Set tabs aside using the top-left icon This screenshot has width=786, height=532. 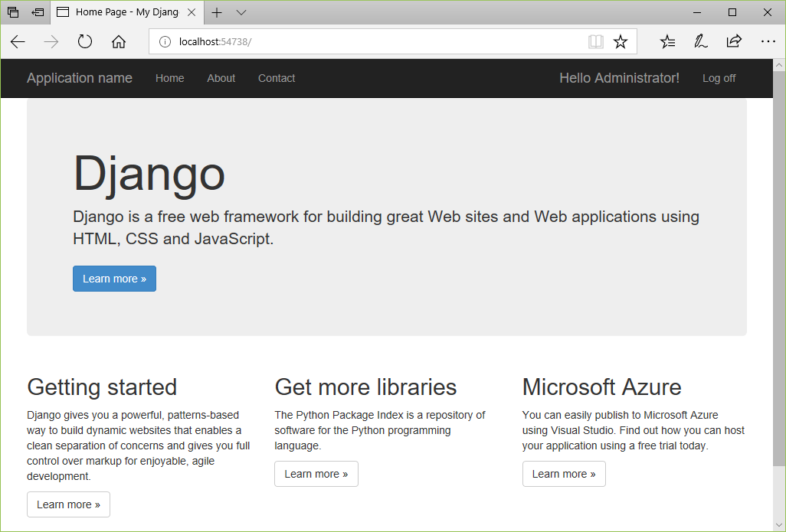coord(12,12)
